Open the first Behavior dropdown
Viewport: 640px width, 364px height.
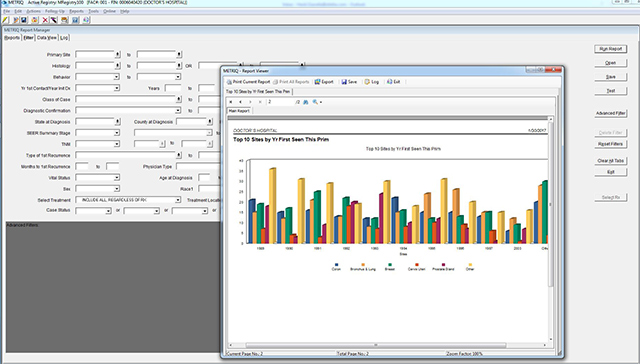pyautogui.click(x=117, y=77)
